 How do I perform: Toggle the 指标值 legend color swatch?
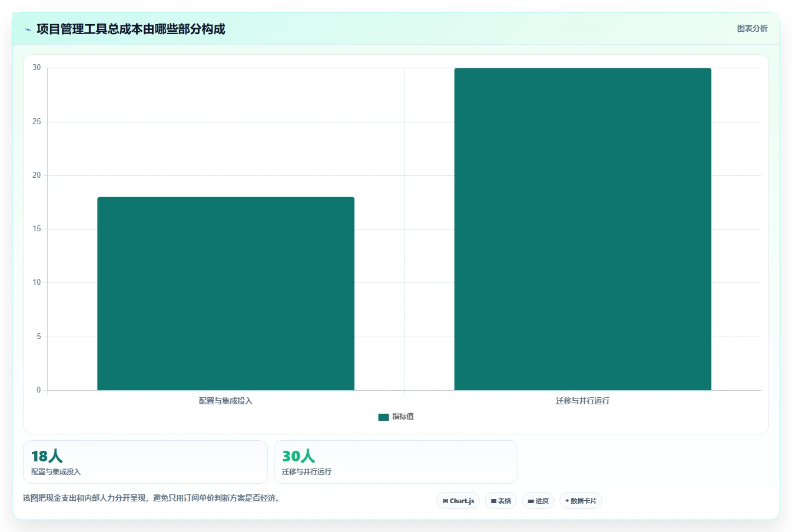(x=383, y=417)
